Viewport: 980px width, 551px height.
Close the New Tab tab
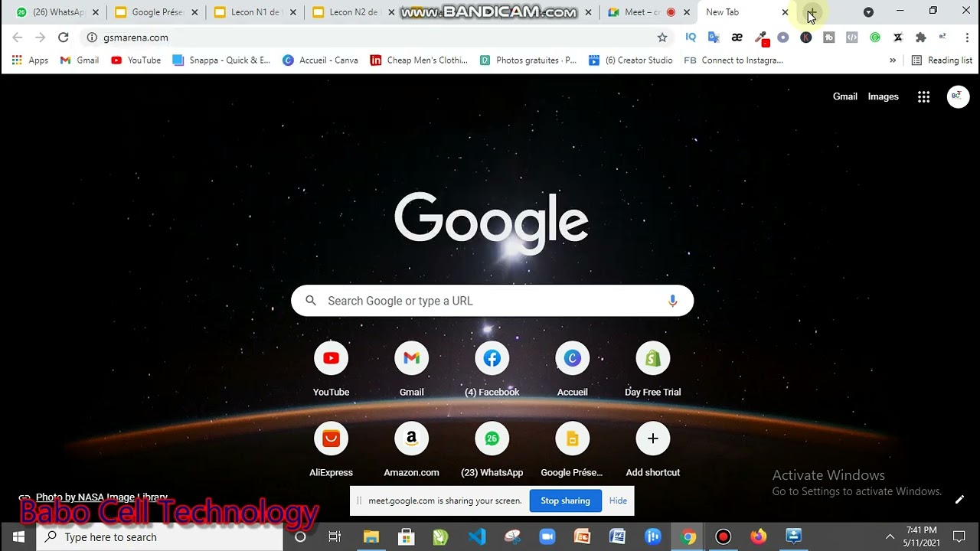(x=785, y=12)
